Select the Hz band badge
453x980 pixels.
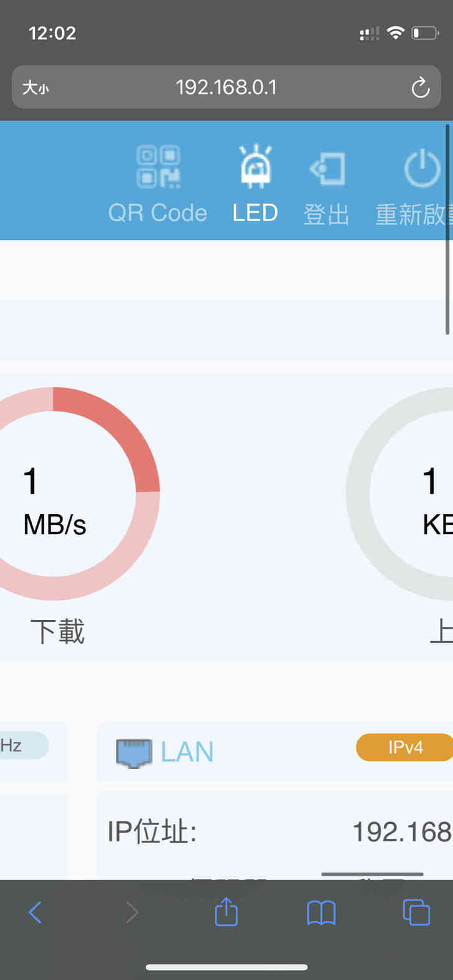pos(19,745)
